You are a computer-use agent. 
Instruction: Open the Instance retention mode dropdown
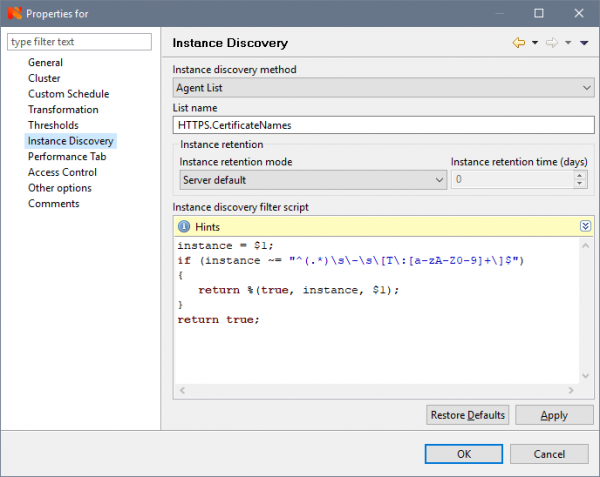click(x=312, y=179)
